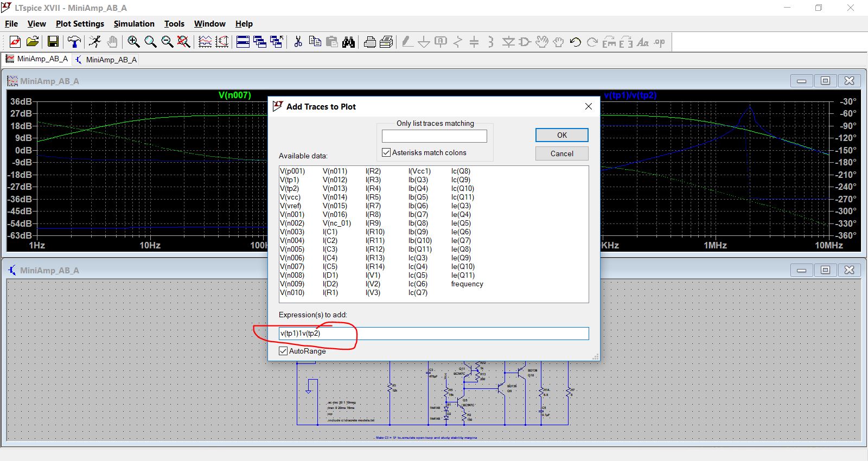Image resolution: width=868 pixels, height=461 pixels.
Task: Click the .op SPICE directive icon
Action: (660, 42)
